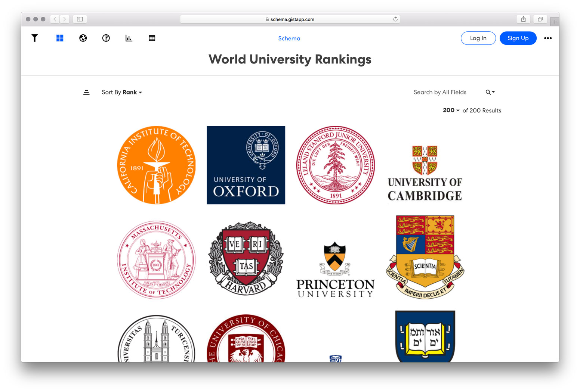The image size is (580, 392).
Task: Open the Imperial College Scientia crest card
Action: pos(425,257)
